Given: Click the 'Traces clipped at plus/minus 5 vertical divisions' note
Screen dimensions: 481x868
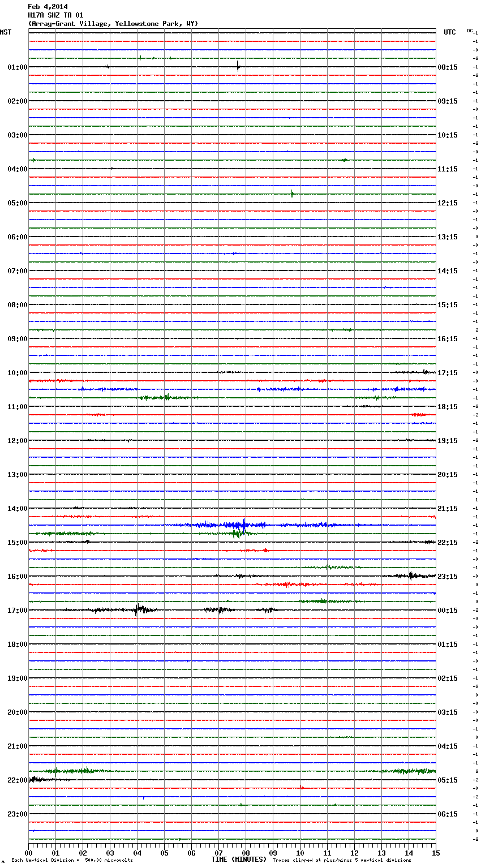Looking at the screenshot, I should (342, 861).
